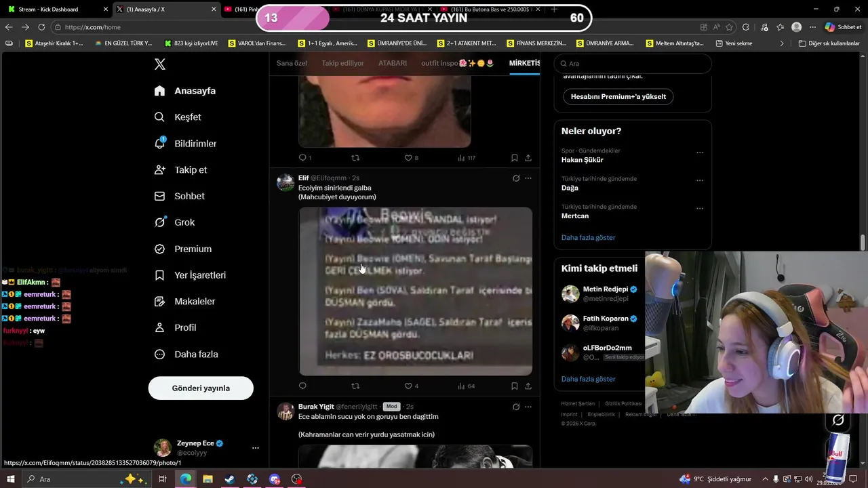Open Anasayfa in the sidebar
This screenshot has width=868, height=488.
[185, 91]
